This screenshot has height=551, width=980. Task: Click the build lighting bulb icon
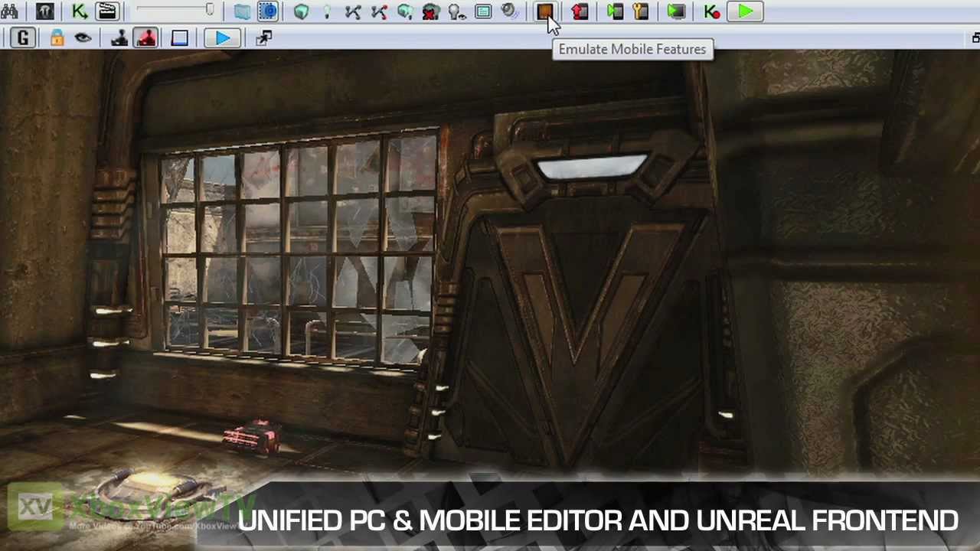(327, 11)
